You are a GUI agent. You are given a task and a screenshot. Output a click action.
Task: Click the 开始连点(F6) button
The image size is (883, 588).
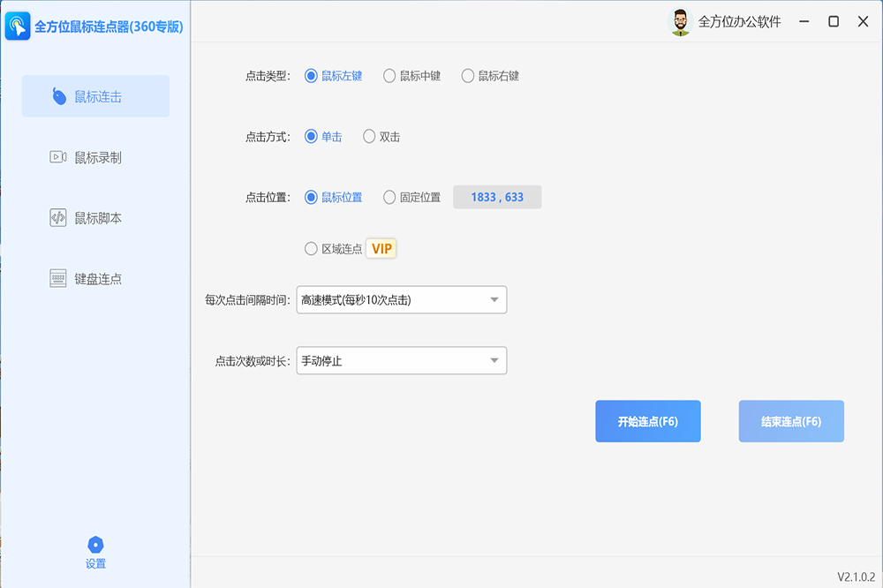pos(648,421)
